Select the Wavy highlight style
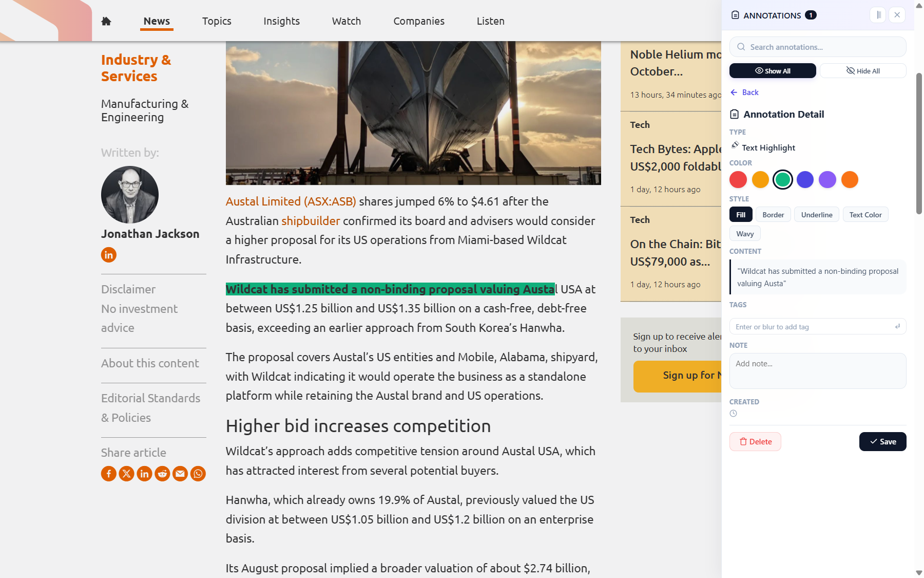Screen dimensions: 924x578 745,234
